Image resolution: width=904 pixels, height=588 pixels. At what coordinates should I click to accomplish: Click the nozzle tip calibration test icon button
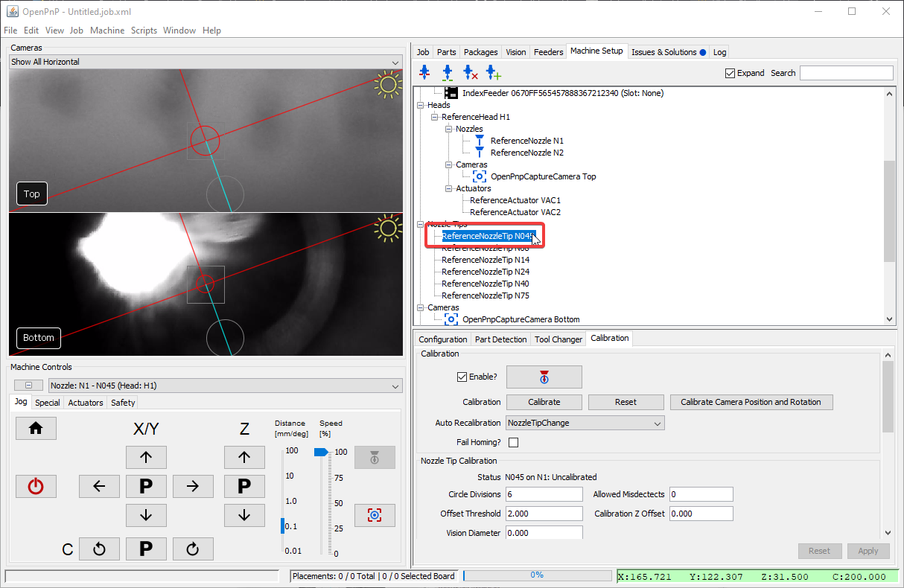tap(544, 377)
